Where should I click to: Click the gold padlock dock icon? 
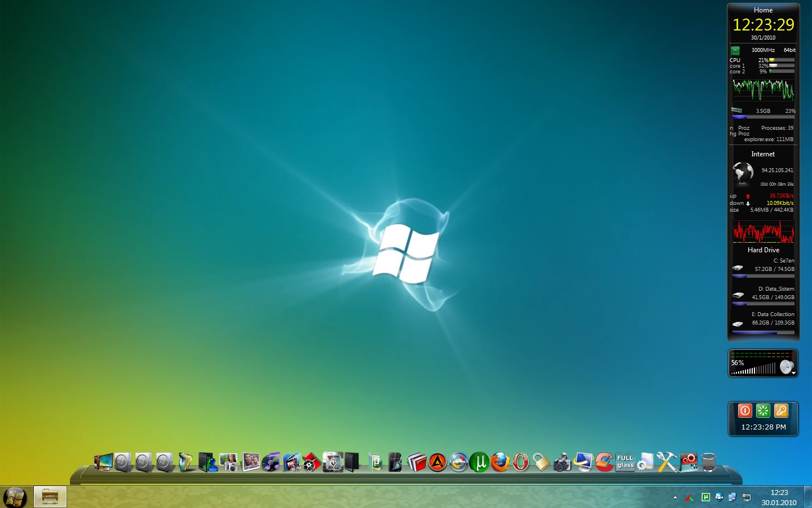[541, 462]
